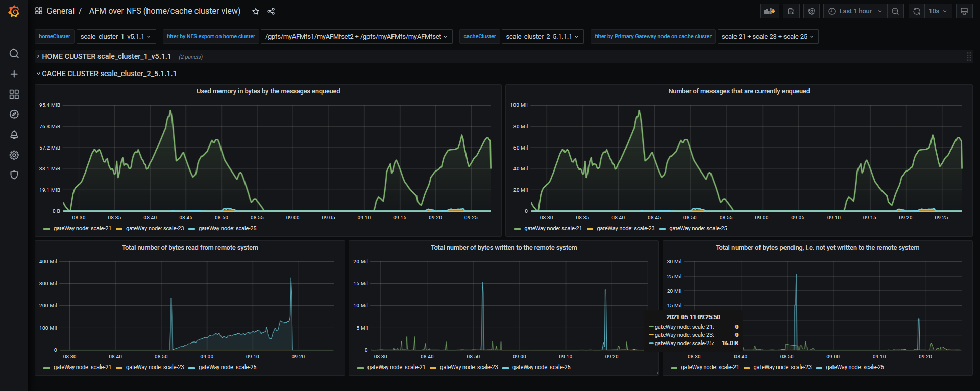Click the zoom out time range button
This screenshot has width=980, height=391.
click(895, 11)
